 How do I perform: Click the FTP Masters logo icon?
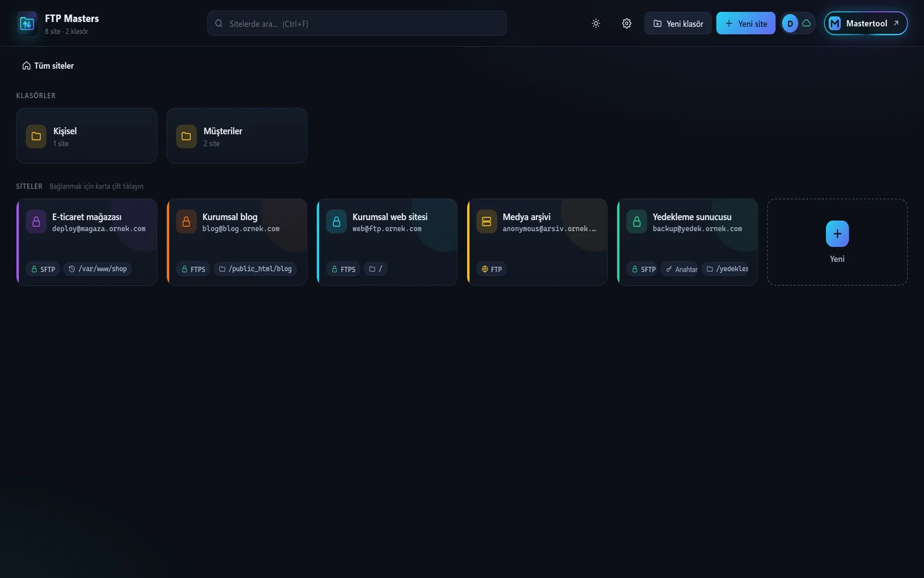coord(27,24)
